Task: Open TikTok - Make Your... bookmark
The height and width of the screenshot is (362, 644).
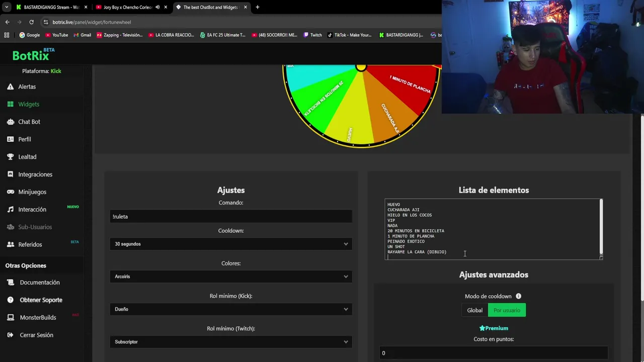Action: 349,35
